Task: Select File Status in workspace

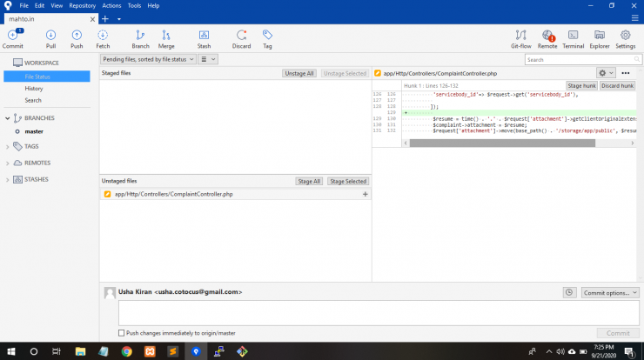Action: pos(47,77)
